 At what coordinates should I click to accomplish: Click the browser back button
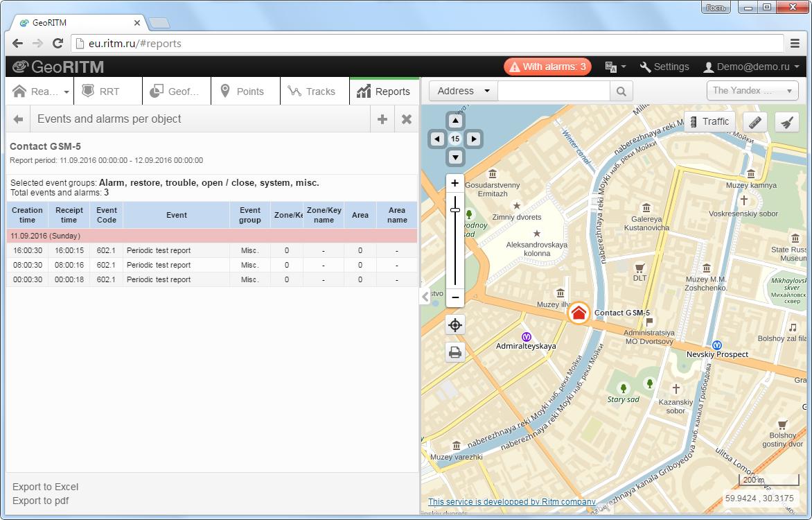[17, 44]
